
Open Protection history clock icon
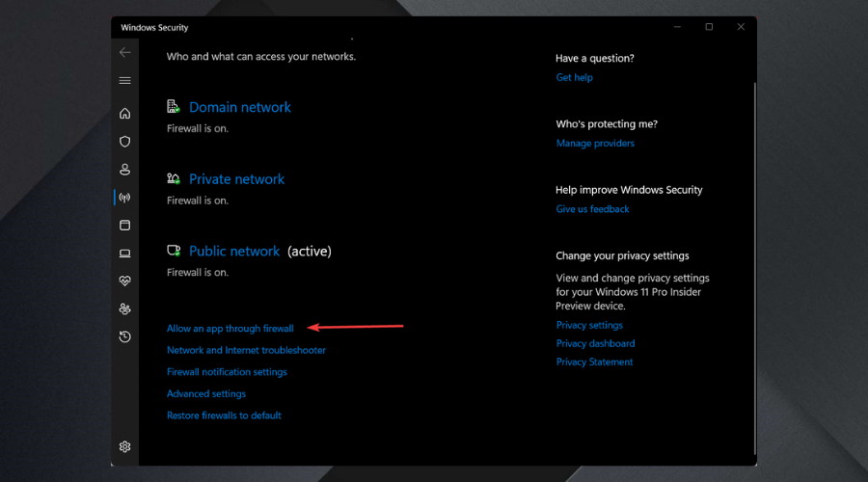click(124, 337)
